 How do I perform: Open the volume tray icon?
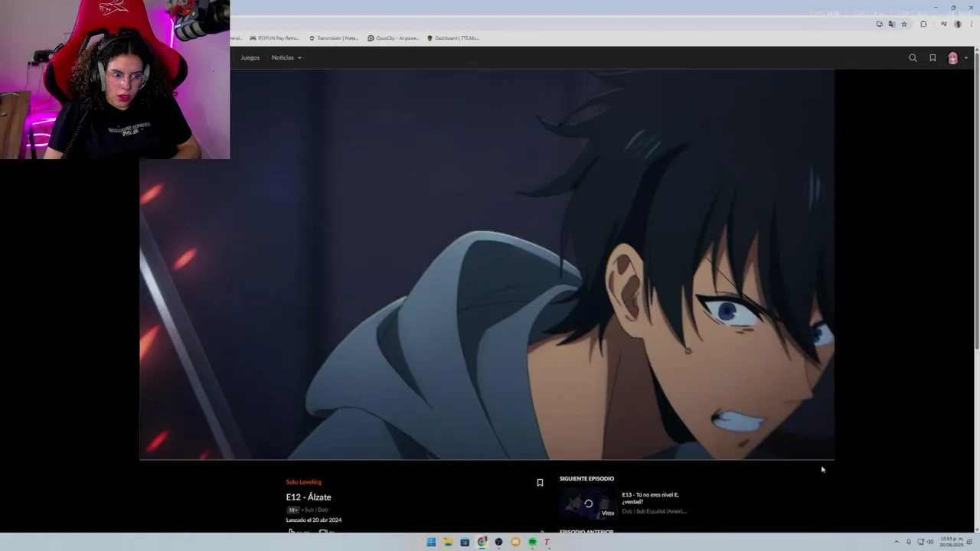point(930,542)
